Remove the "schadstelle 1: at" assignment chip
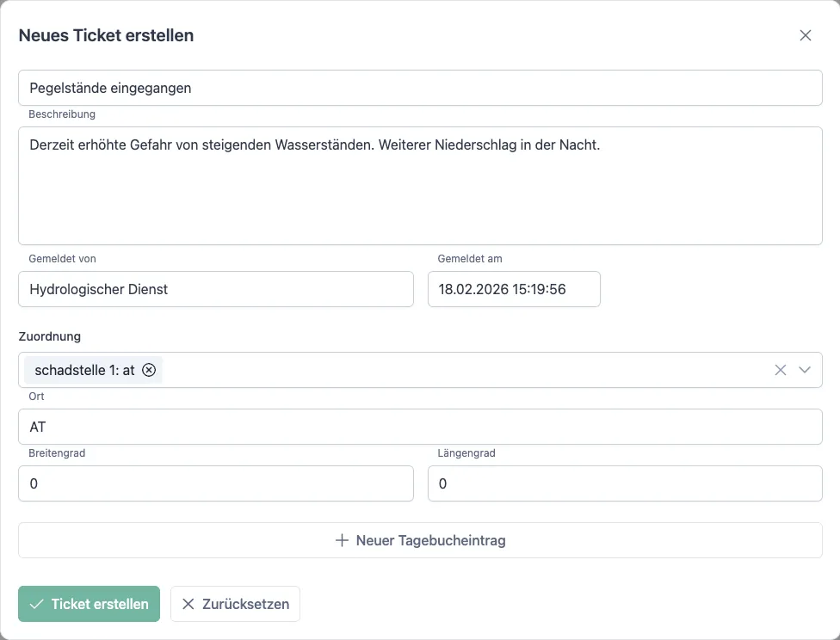The width and height of the screenshot is (840, 640). [148, 370]
